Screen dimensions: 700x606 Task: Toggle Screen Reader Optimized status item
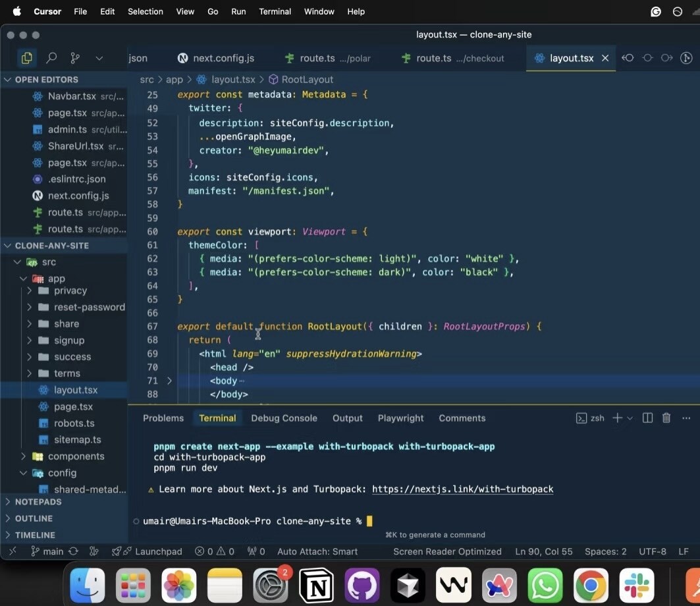[x=447, y=551]
